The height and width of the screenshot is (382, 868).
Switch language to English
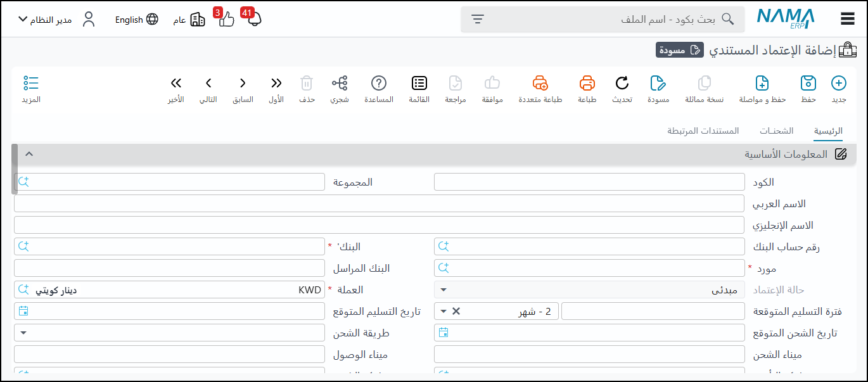click(x=136, y=20)
